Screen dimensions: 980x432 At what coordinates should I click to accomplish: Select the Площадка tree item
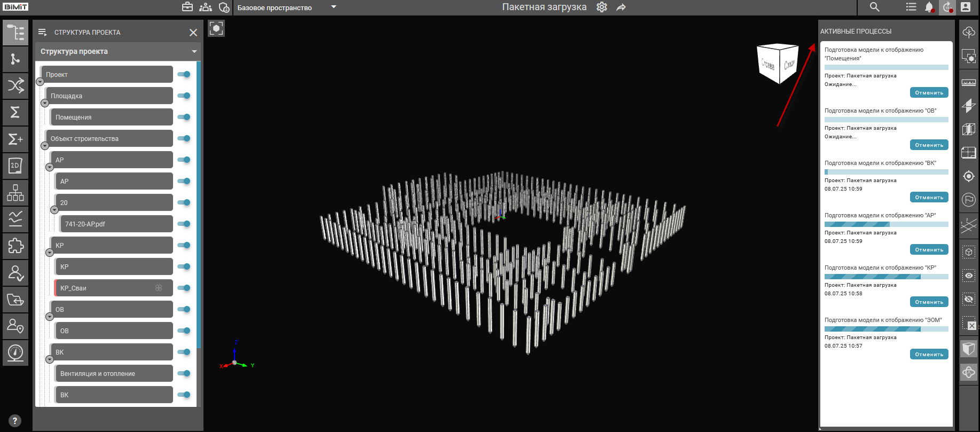[x=109, y=96]
